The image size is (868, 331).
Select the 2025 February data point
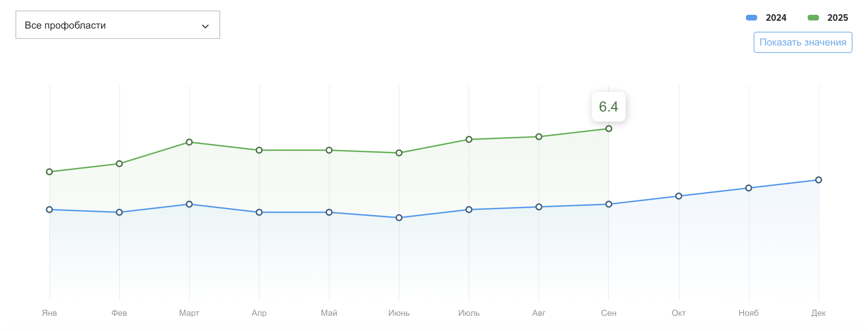(x=119, y=164)
